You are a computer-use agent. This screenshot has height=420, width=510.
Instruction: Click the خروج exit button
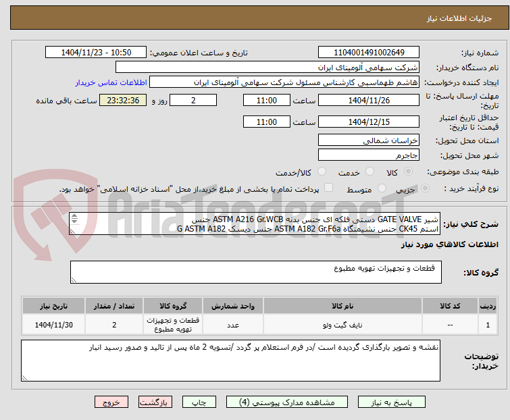111,402
